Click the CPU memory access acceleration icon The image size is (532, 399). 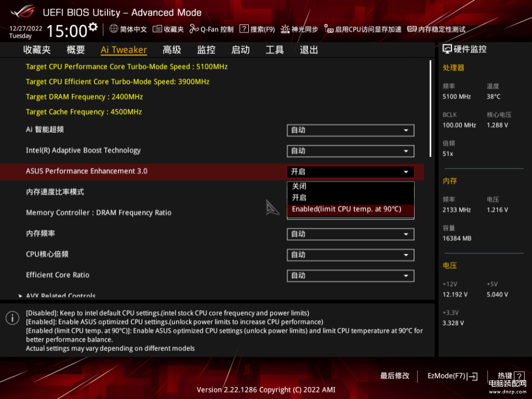tap(328, 29)
